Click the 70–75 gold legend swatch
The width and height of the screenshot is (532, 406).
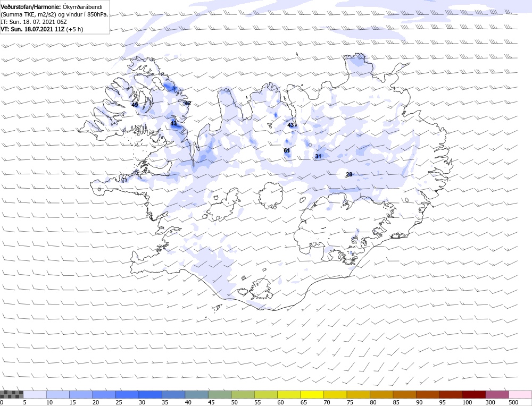335,394
